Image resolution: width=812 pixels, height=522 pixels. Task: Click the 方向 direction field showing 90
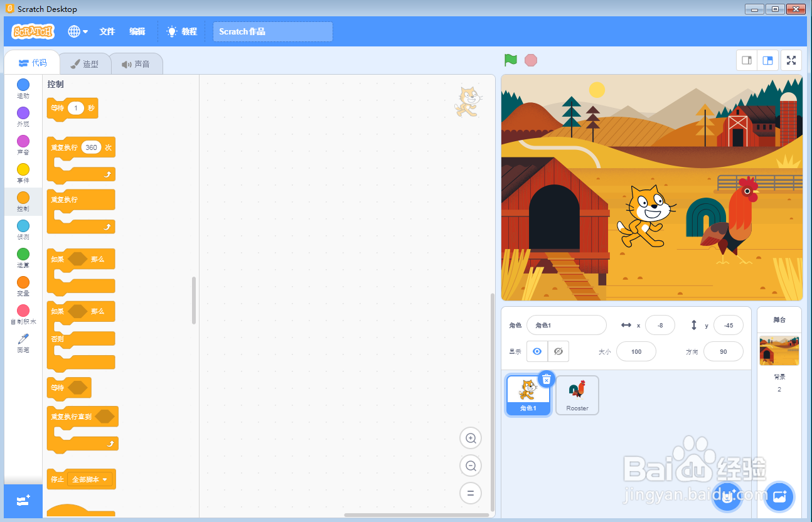tap(724, 351)
